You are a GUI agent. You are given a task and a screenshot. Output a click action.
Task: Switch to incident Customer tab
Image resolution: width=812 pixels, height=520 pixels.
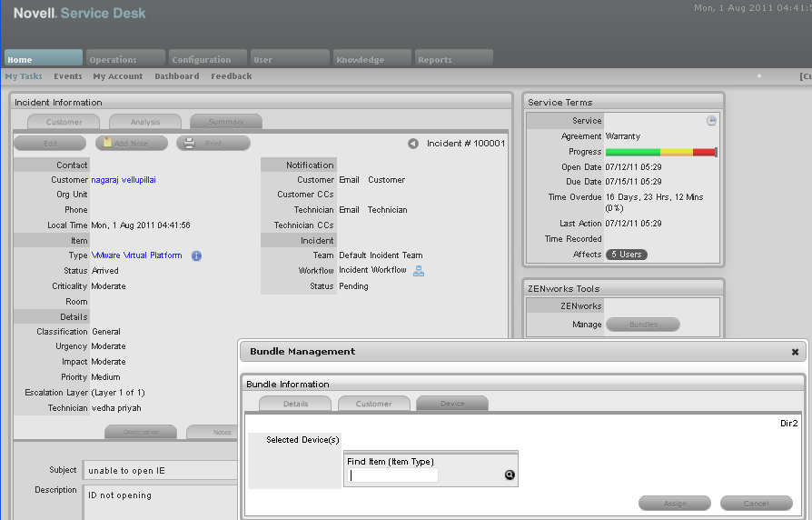coord(64,121)
